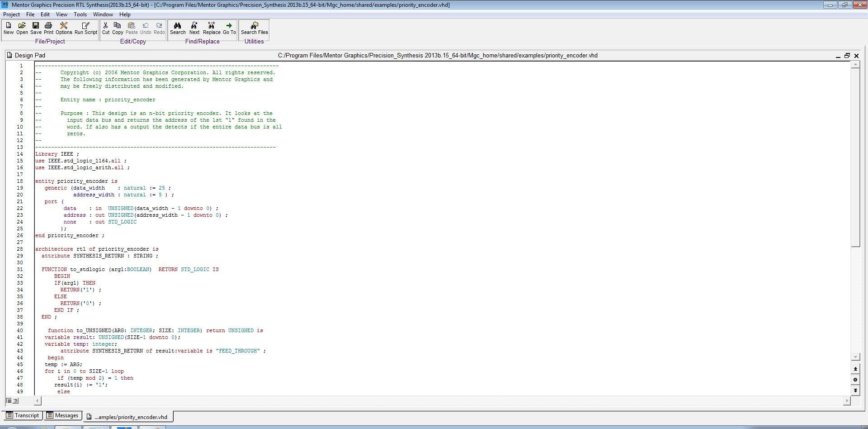
Task: Click the Design Pad panel icon
Action: point(9,55)
